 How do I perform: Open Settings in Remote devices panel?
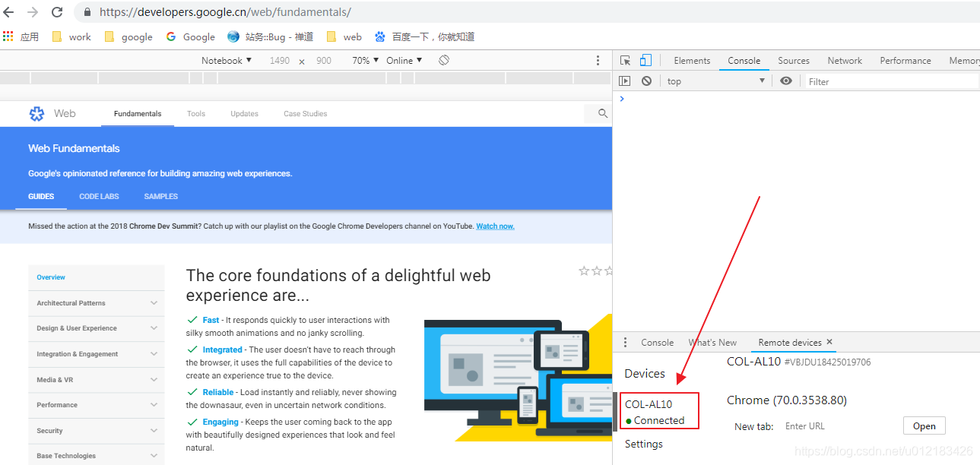pyautogui.click(x=644, y=444)
